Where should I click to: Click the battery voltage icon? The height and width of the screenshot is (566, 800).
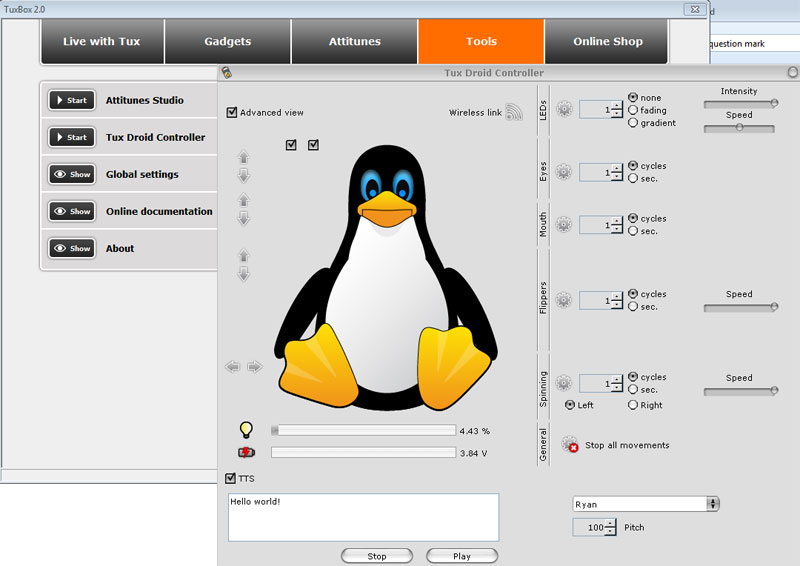(x=246, y=452)
